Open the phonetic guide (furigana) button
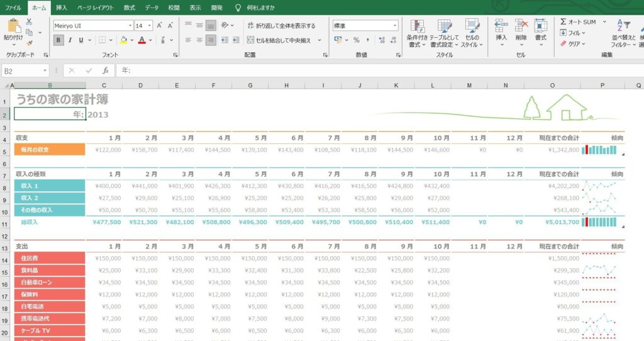 click(163, 40)
